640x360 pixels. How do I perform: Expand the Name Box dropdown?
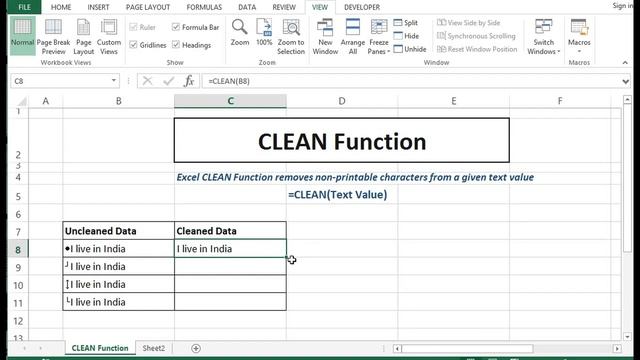click(114, 81)
